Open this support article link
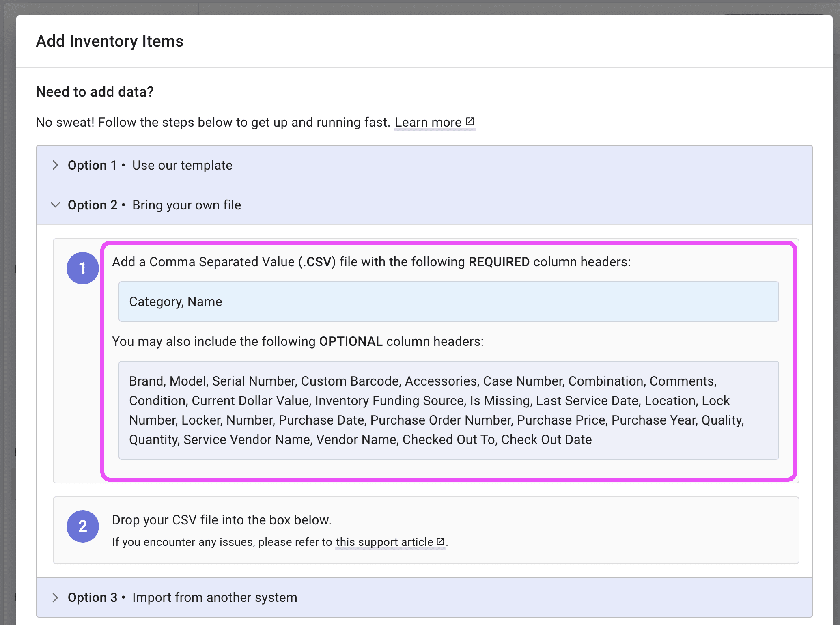This screenshot has height=625, width=840. pos(384,542)
